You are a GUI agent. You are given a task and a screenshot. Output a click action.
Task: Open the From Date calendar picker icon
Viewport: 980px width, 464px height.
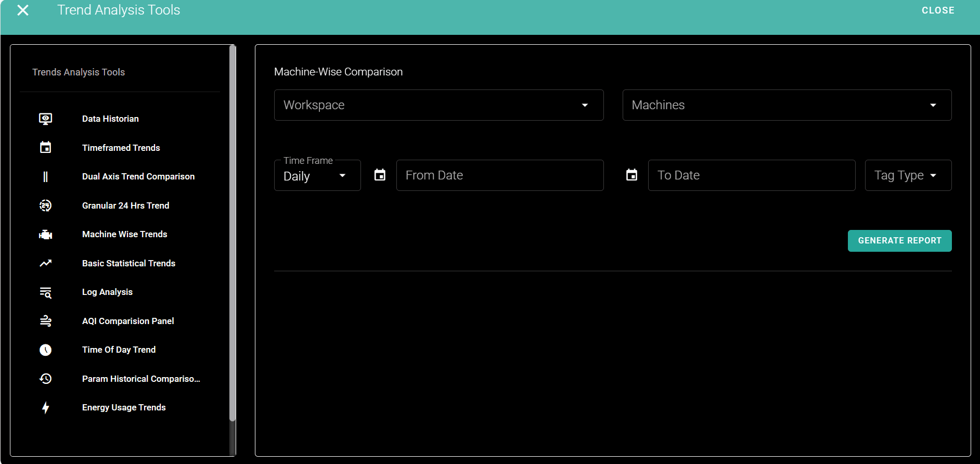tap(380, 175)
